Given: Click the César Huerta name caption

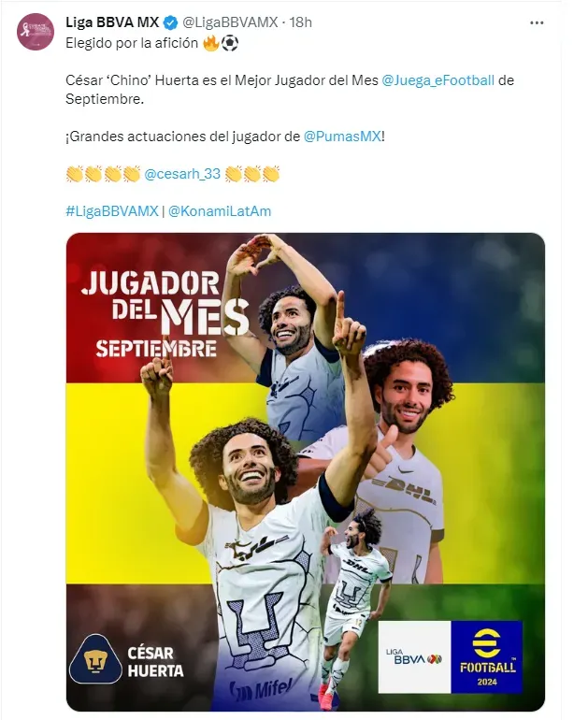Looking at the screenshot, I should [x=155, y=662].
